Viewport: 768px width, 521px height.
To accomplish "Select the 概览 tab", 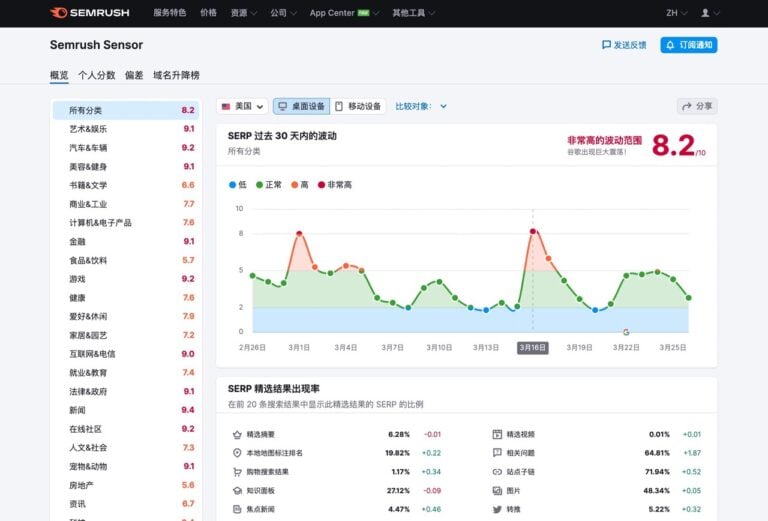I will 59,75.
